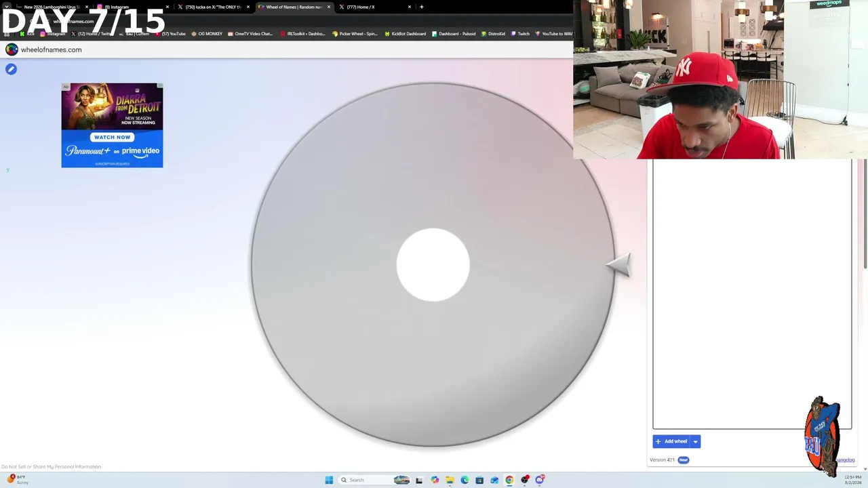Click inside the empty entries text box
The width and height of the screenshot is (868, 488).
(x=752, y=293)
